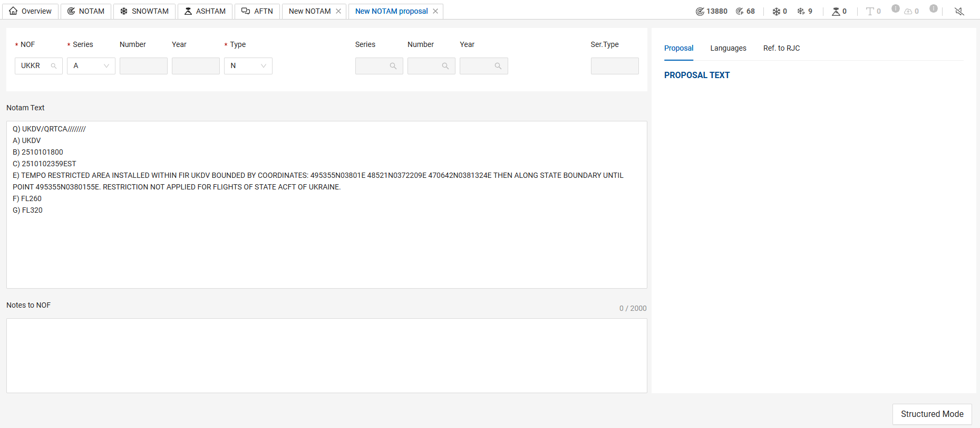Click the 'C) 2510102359EST' line
This screenshot has width=980, height=428.
point(44,164)
